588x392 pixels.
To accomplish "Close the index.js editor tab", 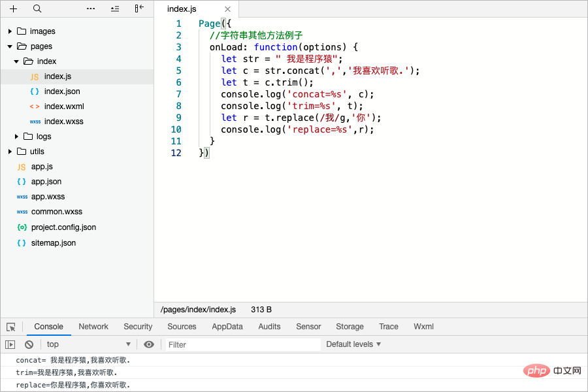I will coord(227,9).
